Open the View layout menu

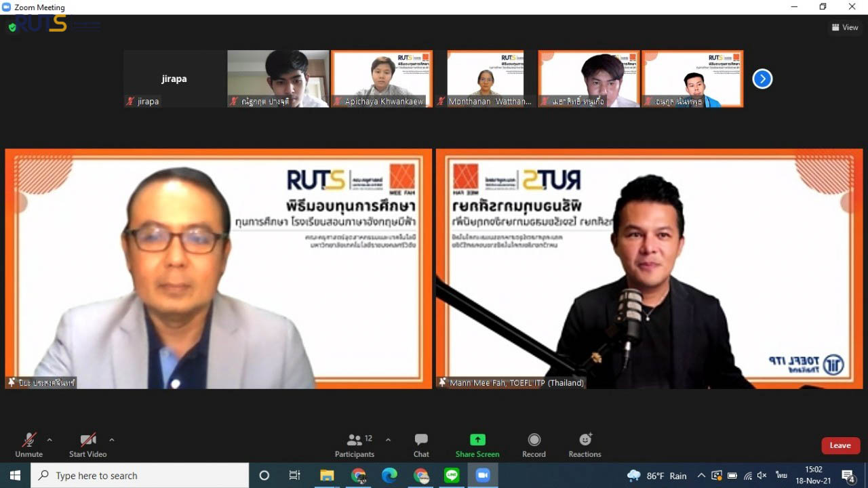(845, 27)
